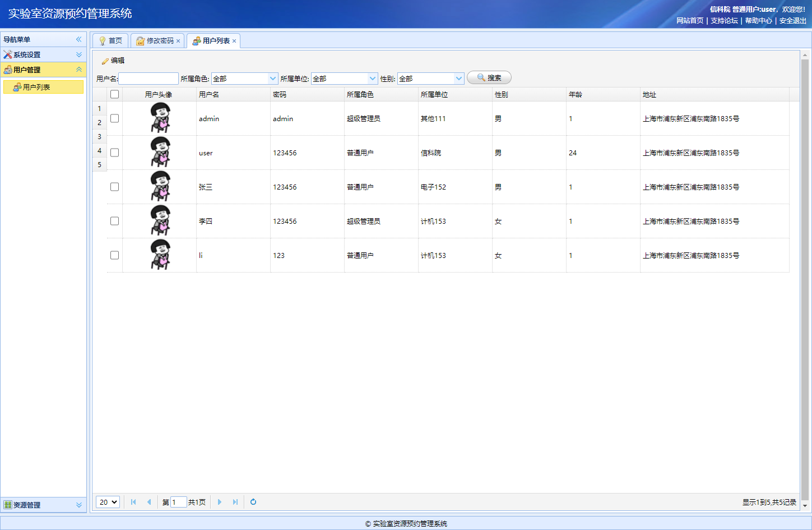Go to next page arrow in pager
This screenshot has height=530, width=812.
[220, 502]
